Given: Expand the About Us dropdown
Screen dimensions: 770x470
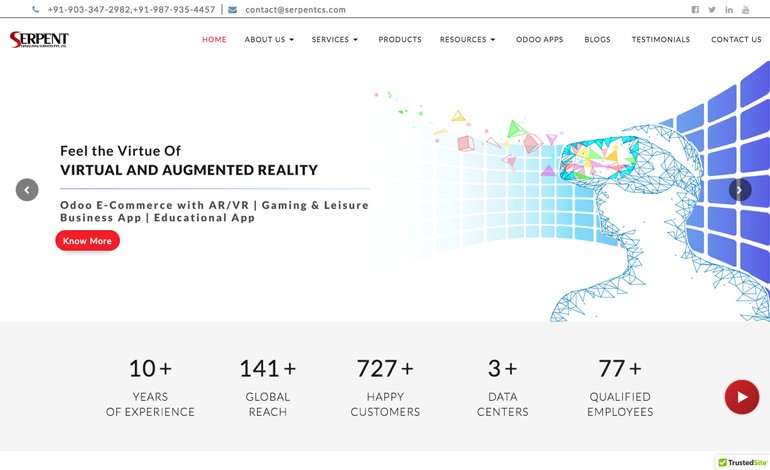Looking at the screenshot, I should (269, 39).
